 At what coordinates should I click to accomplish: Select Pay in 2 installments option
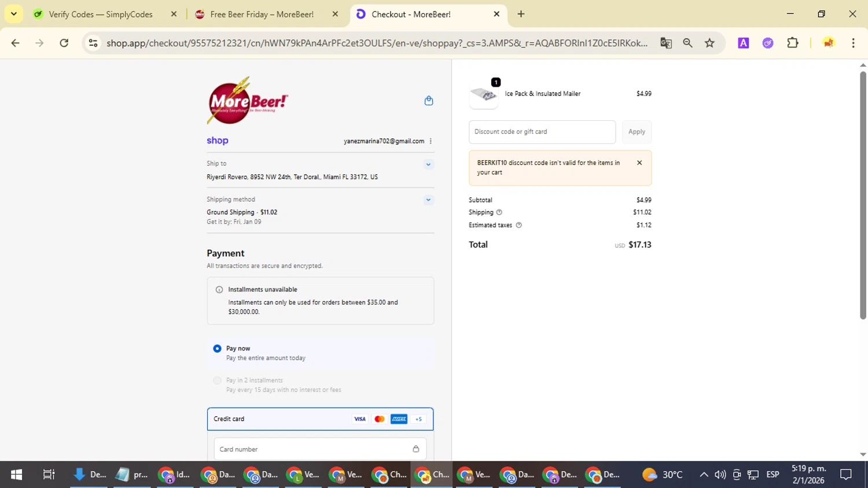217,380
